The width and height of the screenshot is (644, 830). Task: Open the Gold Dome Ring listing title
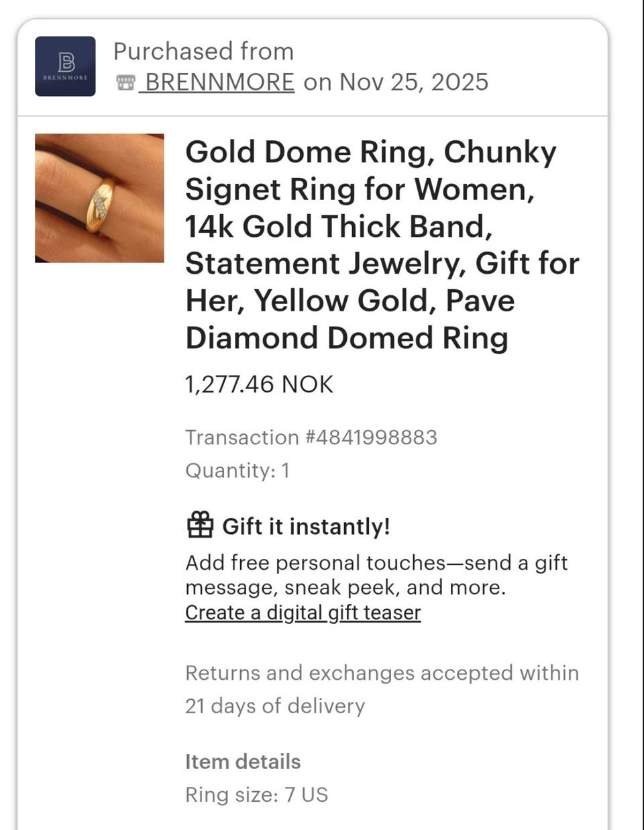tap(382, 245)
